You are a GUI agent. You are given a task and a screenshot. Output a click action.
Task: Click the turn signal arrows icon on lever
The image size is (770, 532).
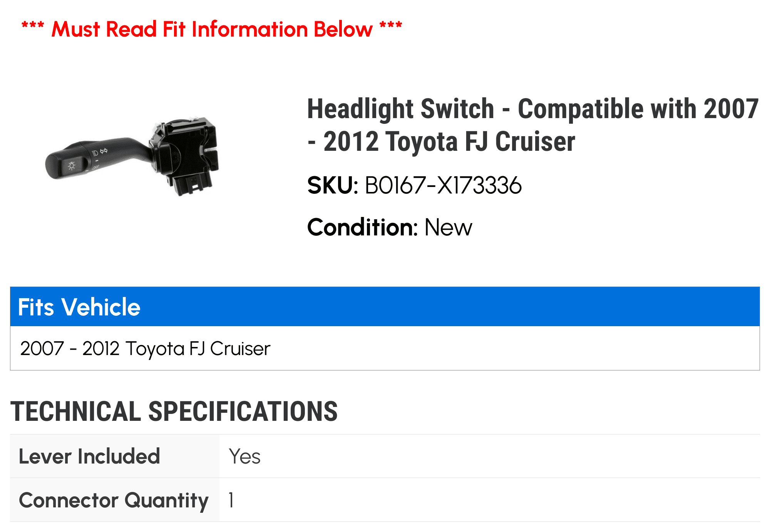pyautogui.click(x=104, y=151)
